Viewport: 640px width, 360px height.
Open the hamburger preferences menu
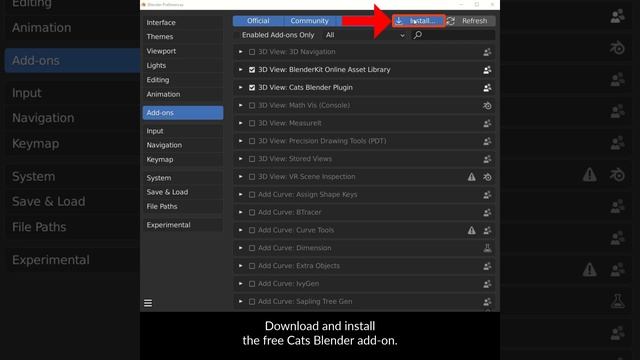pos(148,303)
